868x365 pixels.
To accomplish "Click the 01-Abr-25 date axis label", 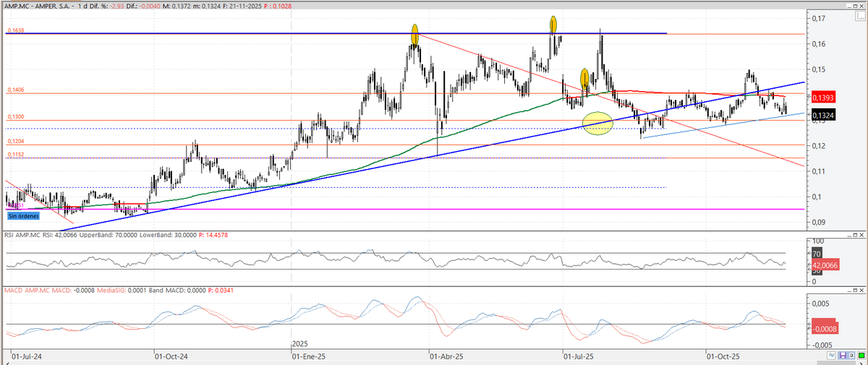I will [x=446, y=356].
